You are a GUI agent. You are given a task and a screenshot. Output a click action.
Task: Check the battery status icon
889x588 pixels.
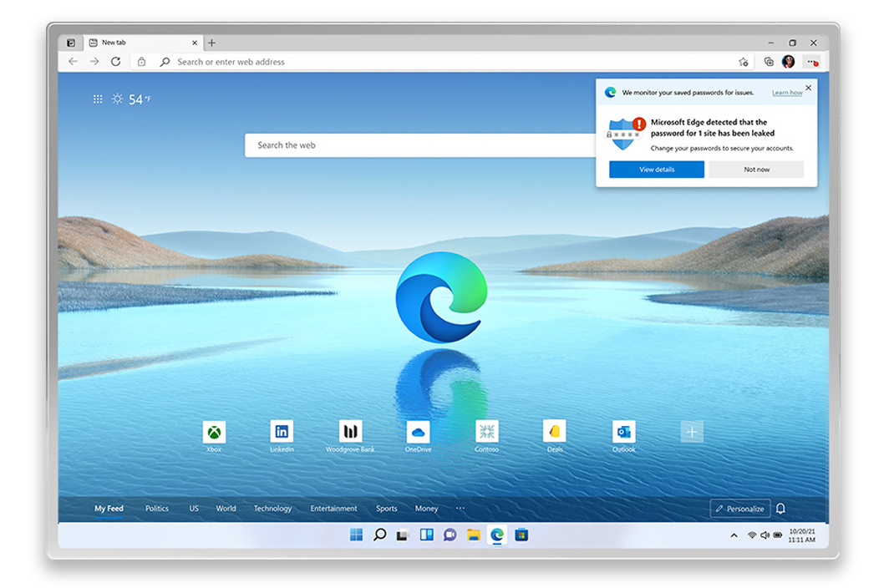pos(778,535)
